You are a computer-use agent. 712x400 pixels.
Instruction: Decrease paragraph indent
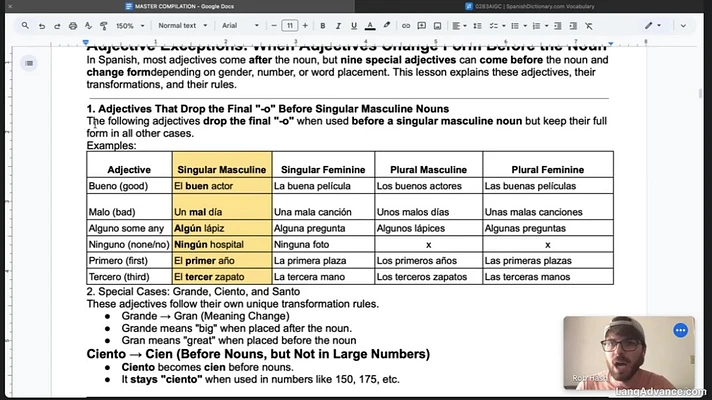[558, 26]
